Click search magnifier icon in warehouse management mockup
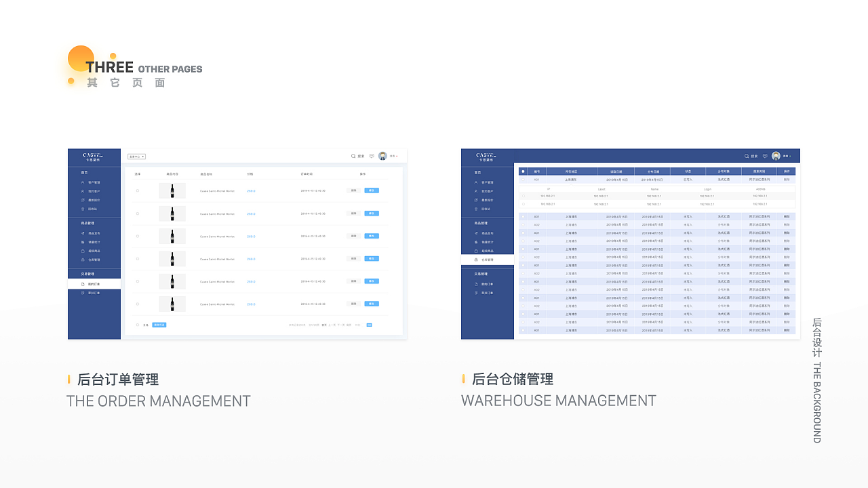 tap(747, 156)
